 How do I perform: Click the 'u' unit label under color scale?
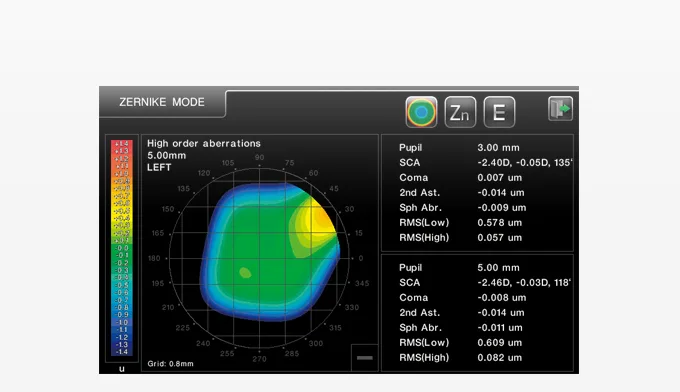122,369
